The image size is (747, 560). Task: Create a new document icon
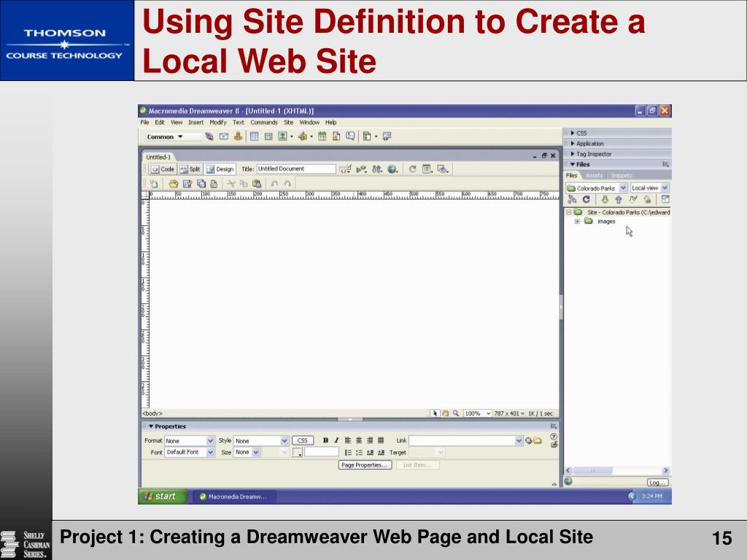pyautogui.click(x=154, y=184)
